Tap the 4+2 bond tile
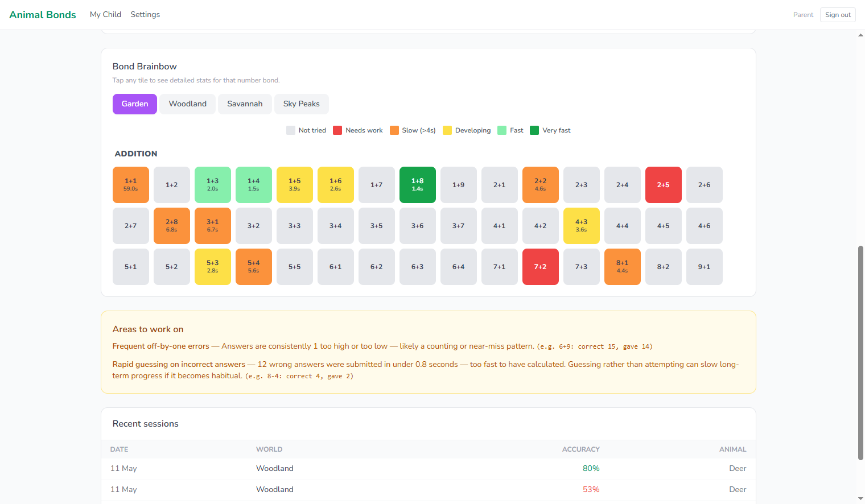865x504 pixels. [541, 226]
